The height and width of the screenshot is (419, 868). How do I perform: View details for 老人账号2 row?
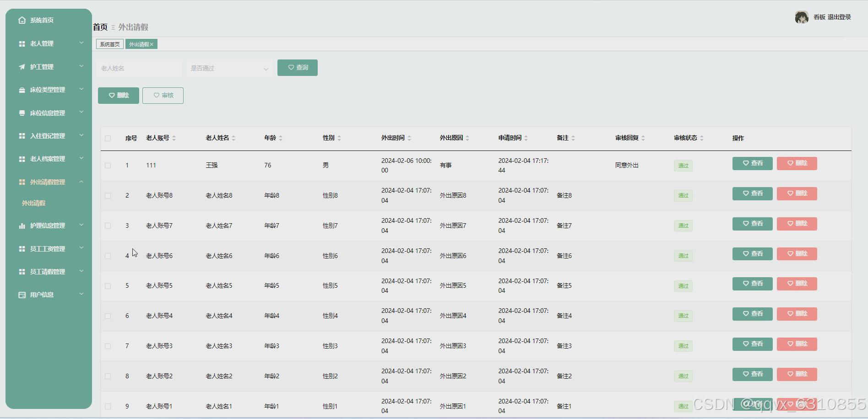coord(753,374)
